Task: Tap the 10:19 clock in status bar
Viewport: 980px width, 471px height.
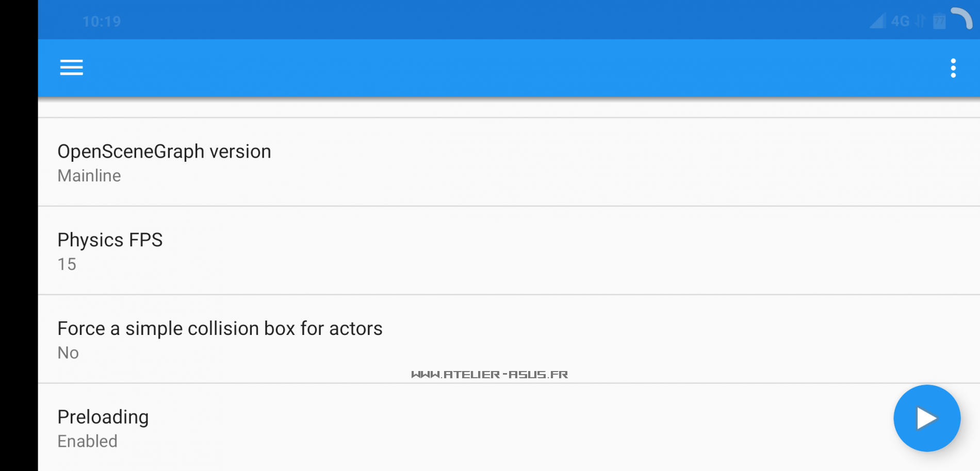Action: pos(102,22)
